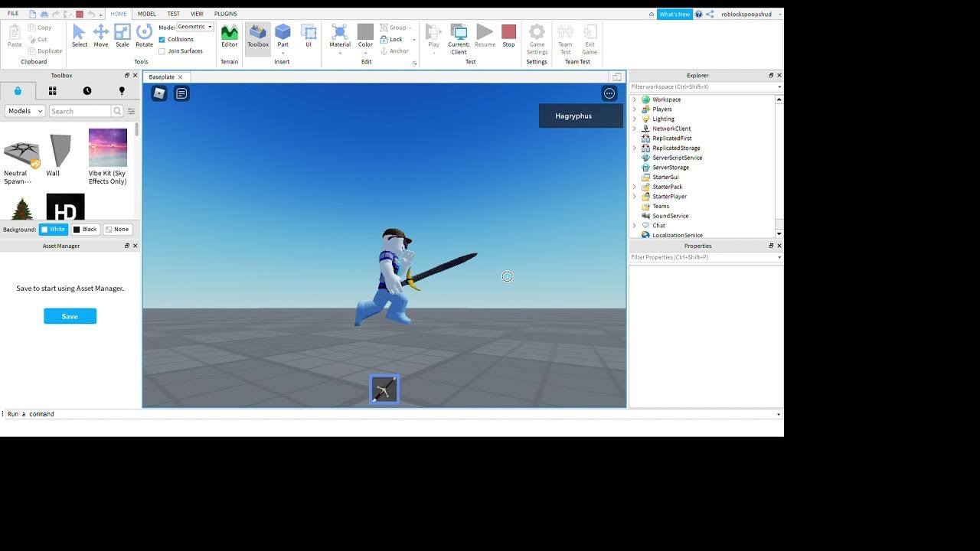
Task: Click the Run a command bar
Action: tap(390, 414)
